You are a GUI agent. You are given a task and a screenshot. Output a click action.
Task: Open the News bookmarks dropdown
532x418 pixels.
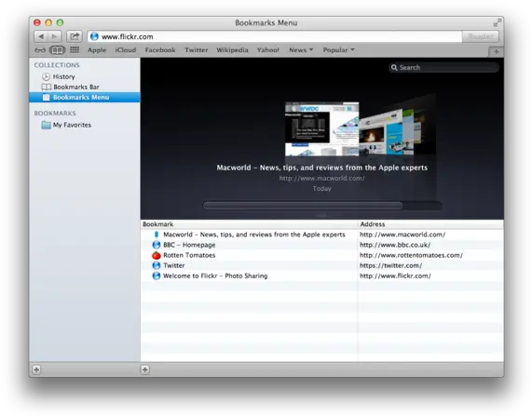click(301, 50)
